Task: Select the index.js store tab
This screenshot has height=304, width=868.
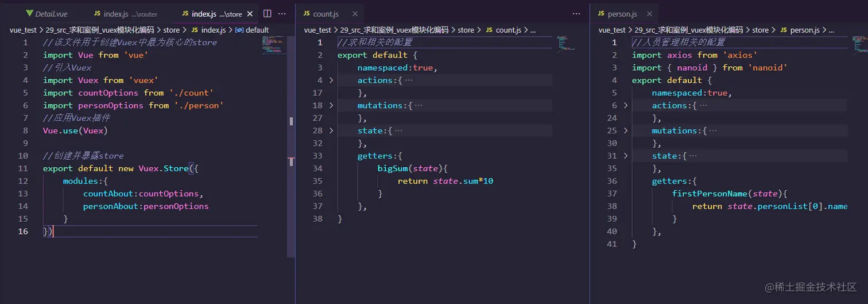Action: click(216, 13)
